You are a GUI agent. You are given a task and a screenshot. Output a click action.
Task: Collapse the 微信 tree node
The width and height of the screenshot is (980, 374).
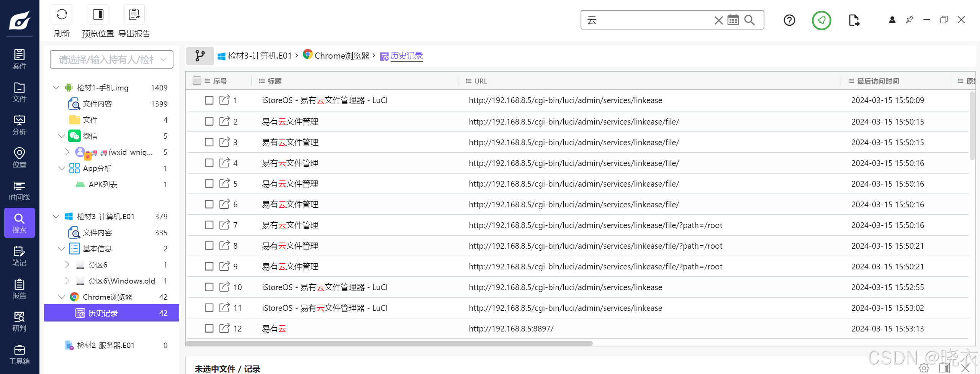click(61, 136)
